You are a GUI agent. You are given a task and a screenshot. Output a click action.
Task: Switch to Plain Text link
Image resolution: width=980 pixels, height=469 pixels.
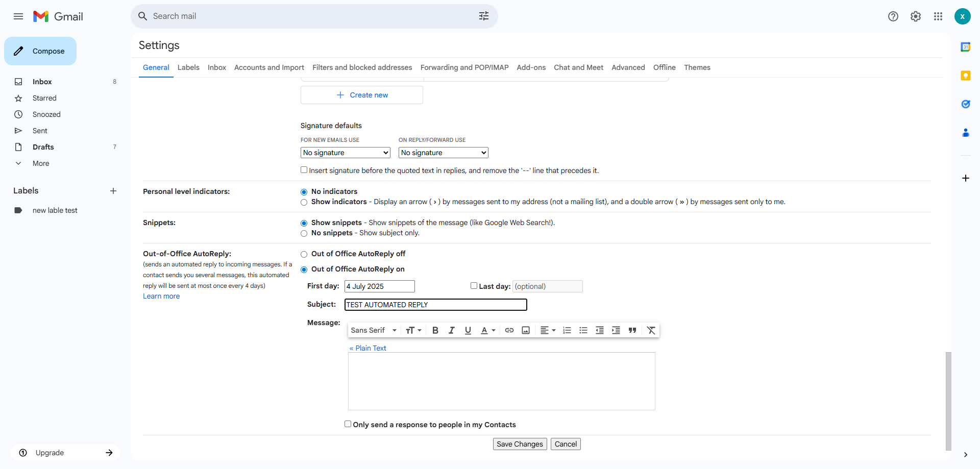coord(368,348)
